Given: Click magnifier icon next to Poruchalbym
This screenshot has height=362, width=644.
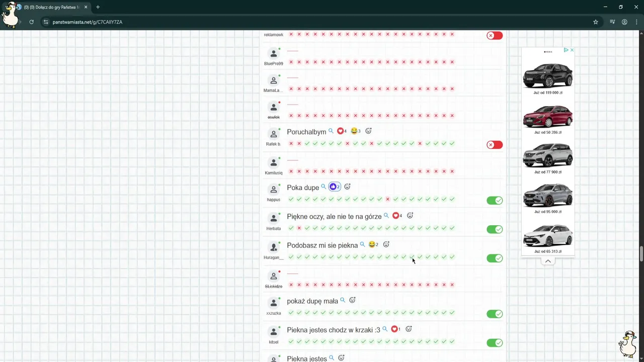Looking at the screenshot, I should click(331, 131).
